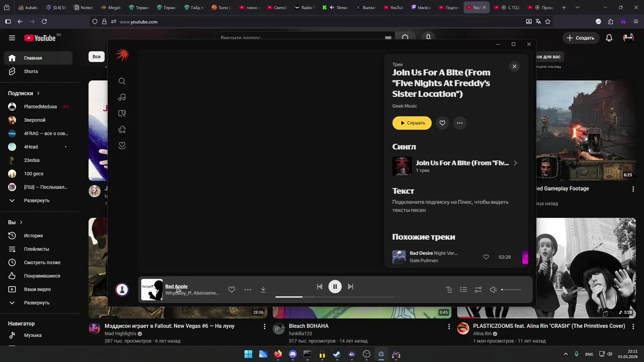Open options for Bleach ВОНАНА video
Viewport: 644px width, 362px height.
(x=449, y=326)
